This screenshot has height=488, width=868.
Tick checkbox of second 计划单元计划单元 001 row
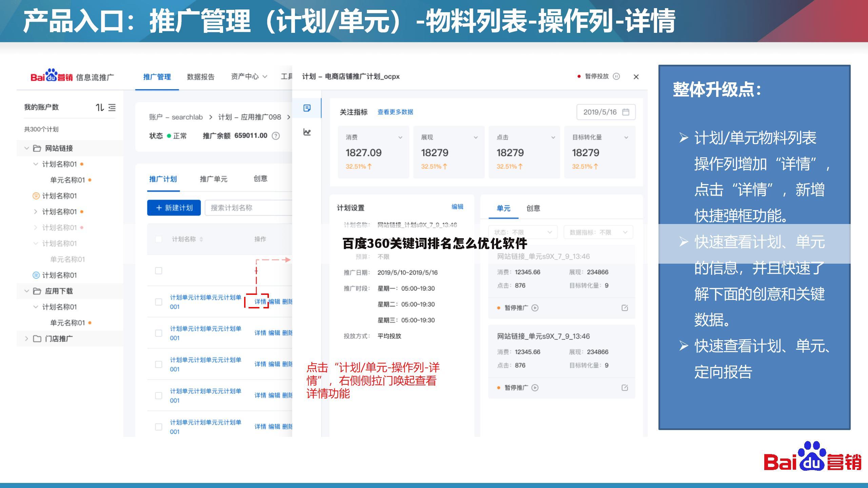click(x=158, y=333)
